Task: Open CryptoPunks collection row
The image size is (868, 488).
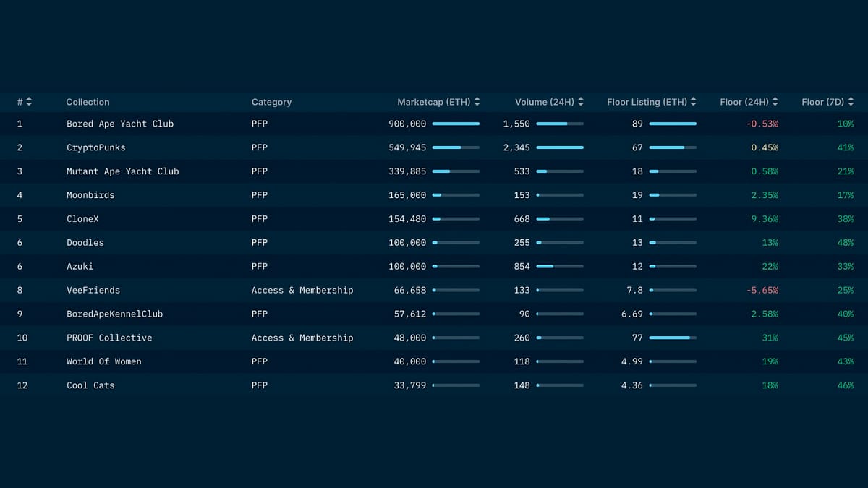Action: tap(434, 147)
